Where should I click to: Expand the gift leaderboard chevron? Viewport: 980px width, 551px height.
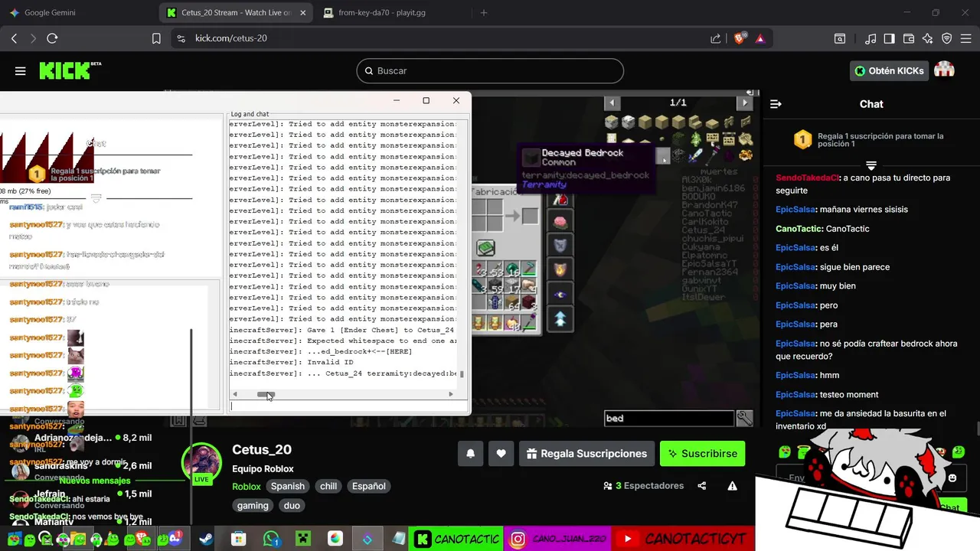click(x=871, y=165)
